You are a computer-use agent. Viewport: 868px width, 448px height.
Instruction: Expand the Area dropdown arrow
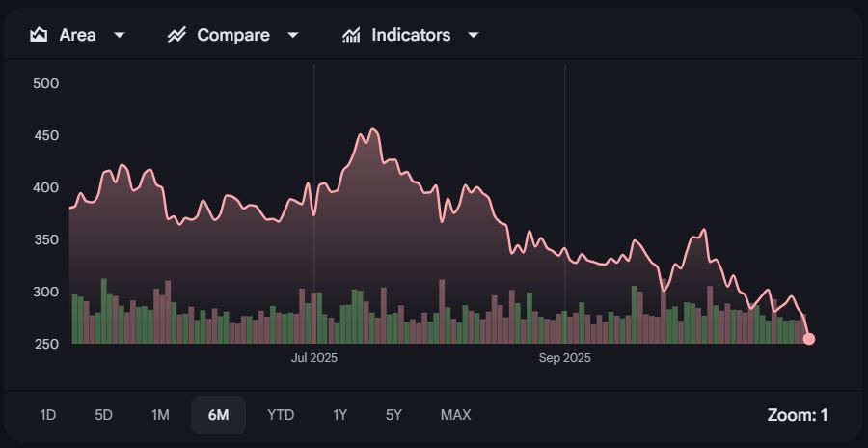tap(120, 35)
